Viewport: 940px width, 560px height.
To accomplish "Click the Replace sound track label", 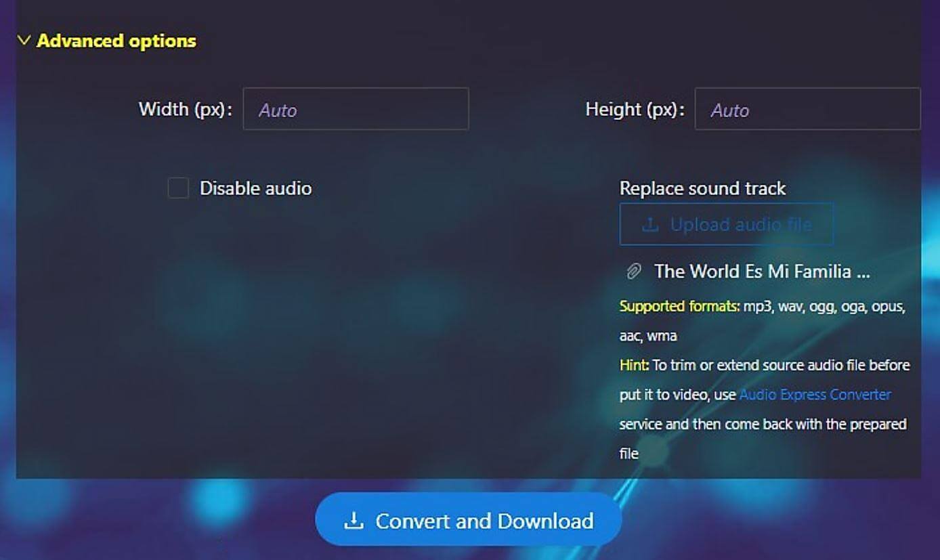I will [702, 188].
